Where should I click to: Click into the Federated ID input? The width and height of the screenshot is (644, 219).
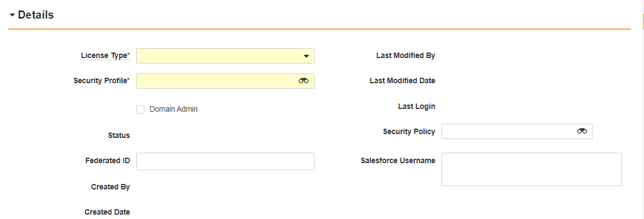pyautogui.click(x=225, y=162)
